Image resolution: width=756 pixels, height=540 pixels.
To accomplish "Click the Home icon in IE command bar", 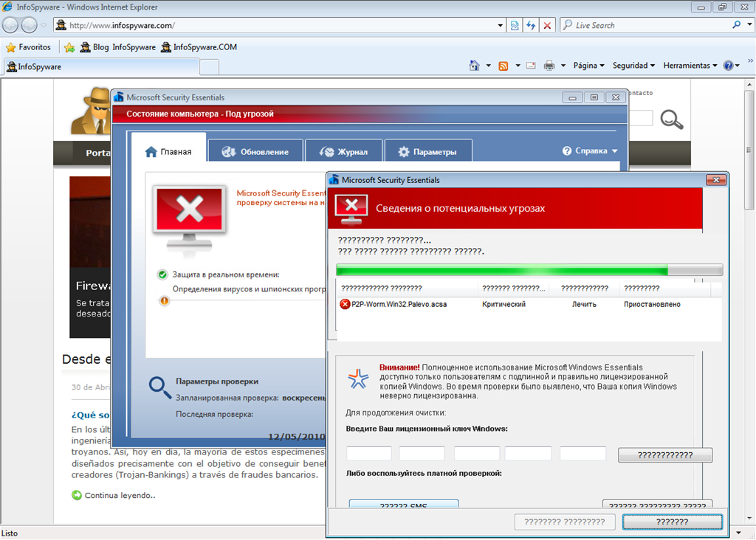I will pyautogui.click(x=475, y=66).
